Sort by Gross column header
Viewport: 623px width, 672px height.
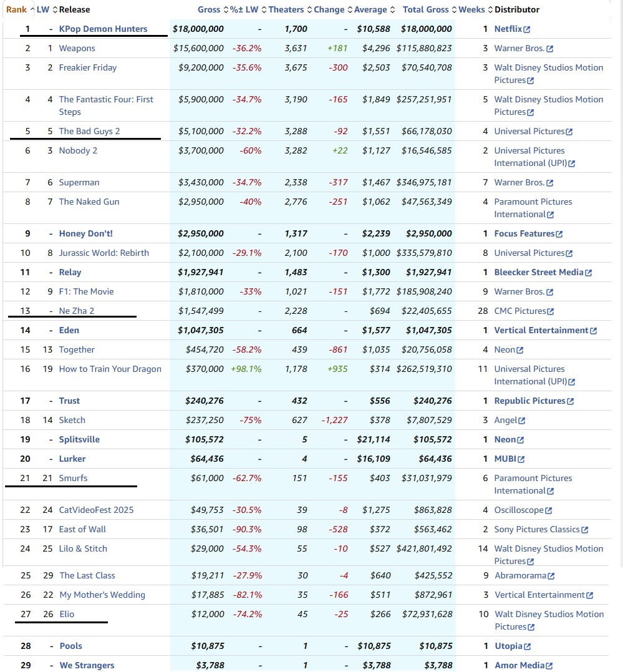[213, 9]
